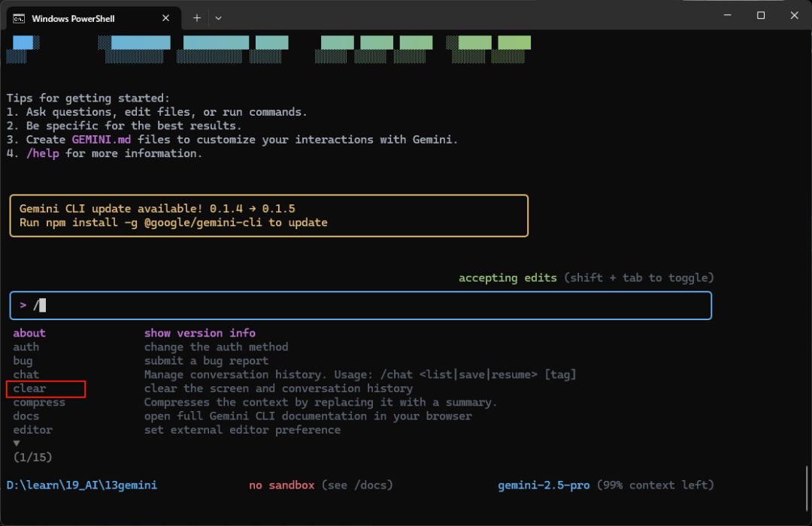
Task: Select docs to open documentation
Action: [26, 416]
